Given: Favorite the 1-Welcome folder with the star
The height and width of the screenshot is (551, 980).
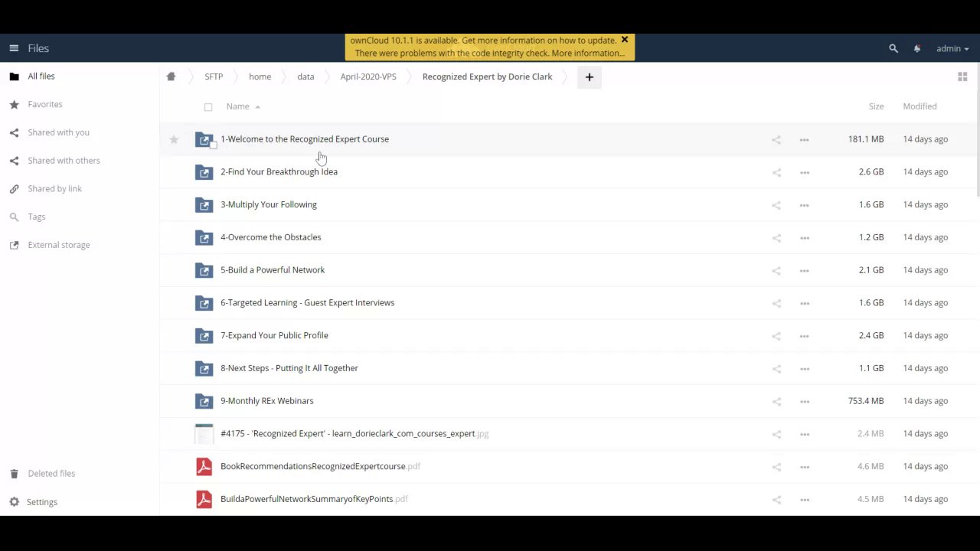Looking at the screenshot, I should pos(174,139).
